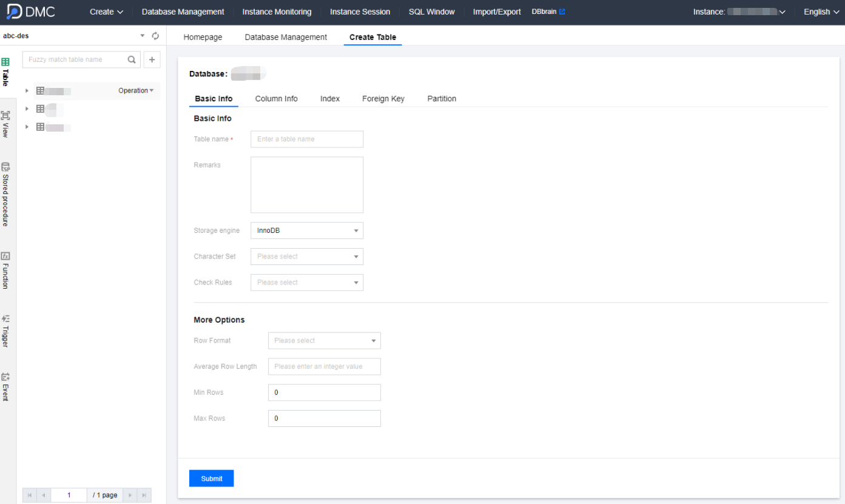
Task: Open the Trigger sidebar panel
Action: [x=5, y=331]
